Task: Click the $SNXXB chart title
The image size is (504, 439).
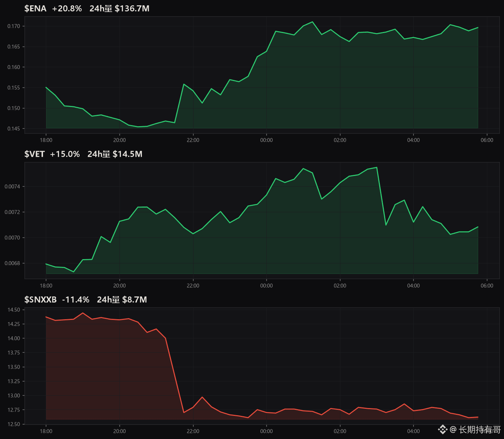Action: [41, 300]
